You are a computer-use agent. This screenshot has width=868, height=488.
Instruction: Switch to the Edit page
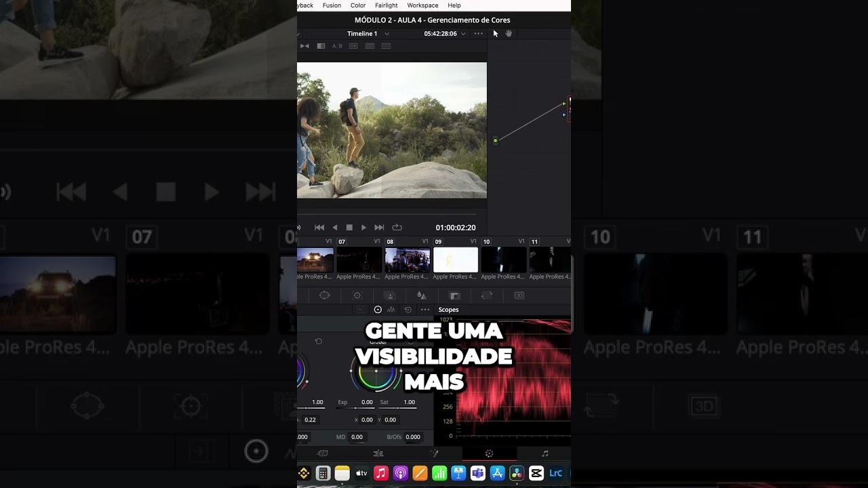tap(378, 453)
